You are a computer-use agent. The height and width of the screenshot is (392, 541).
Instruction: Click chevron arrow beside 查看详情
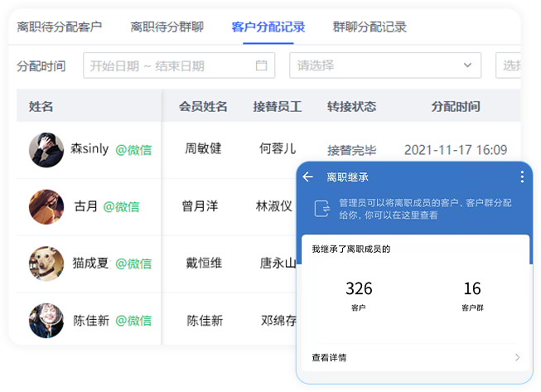(517, 357)
